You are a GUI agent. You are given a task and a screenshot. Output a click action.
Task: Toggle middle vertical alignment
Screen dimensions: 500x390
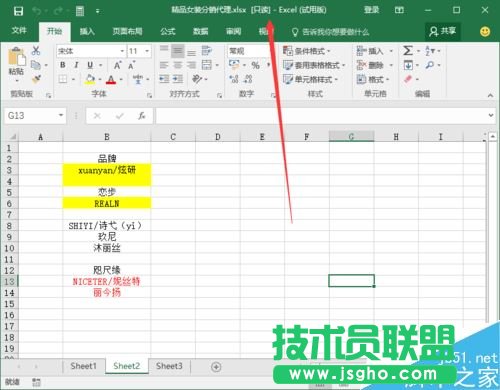click(178, 51)
